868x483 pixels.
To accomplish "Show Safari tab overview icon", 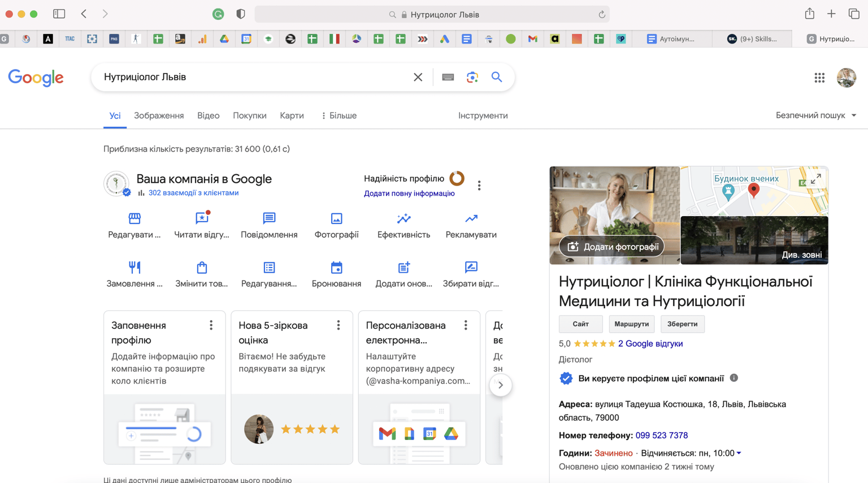I will coord(853,14).
